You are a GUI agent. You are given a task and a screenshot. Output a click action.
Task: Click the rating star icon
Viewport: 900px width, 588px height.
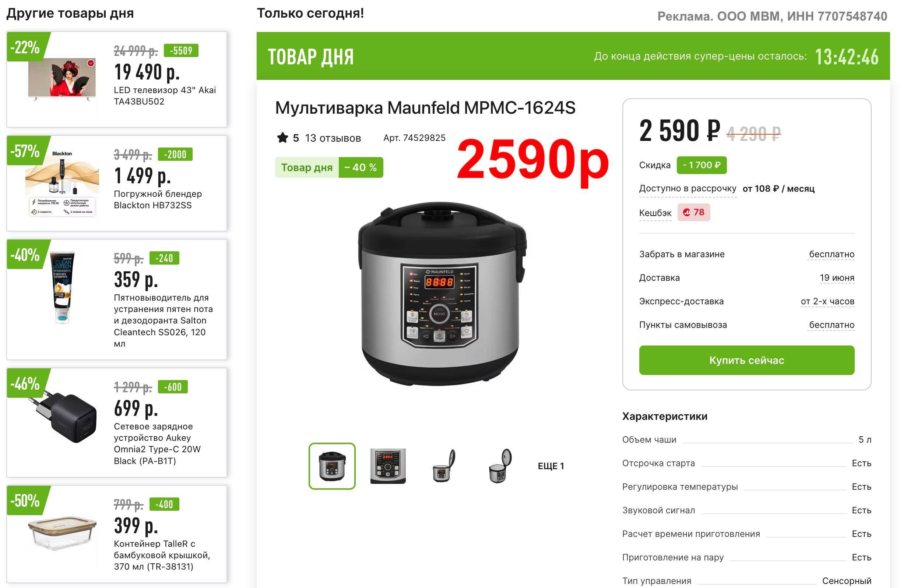coord(282,138)
